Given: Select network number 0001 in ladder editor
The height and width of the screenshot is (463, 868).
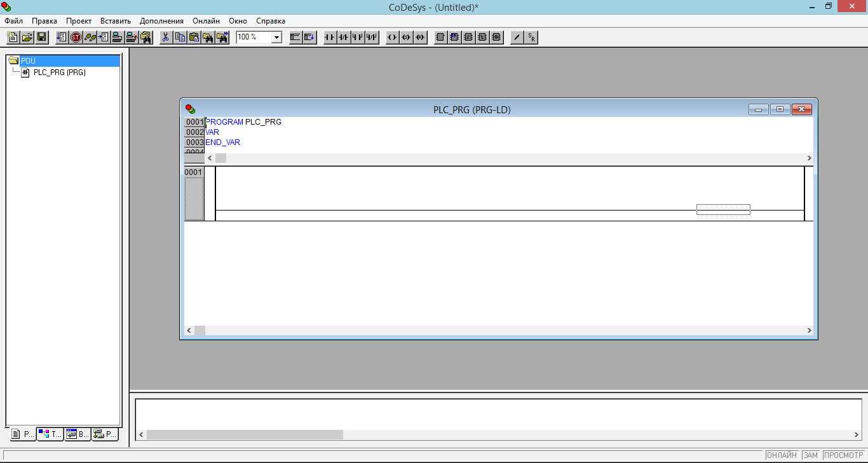Looking at the screenshot, I should (194, 172).
